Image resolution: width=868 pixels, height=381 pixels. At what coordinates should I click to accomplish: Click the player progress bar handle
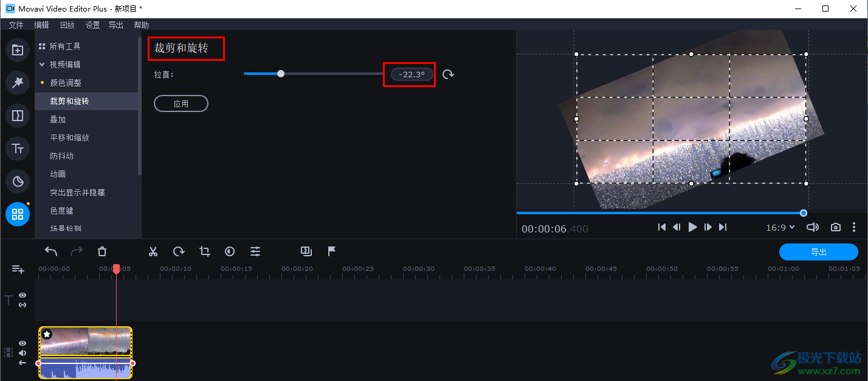804,213
